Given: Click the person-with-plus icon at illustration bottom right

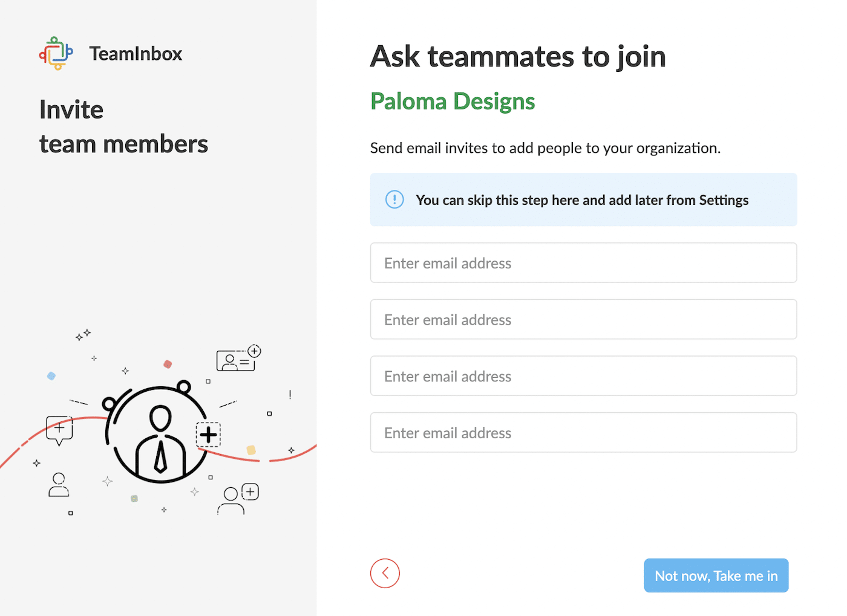Looking at the screenshot, I should point(237,498).
